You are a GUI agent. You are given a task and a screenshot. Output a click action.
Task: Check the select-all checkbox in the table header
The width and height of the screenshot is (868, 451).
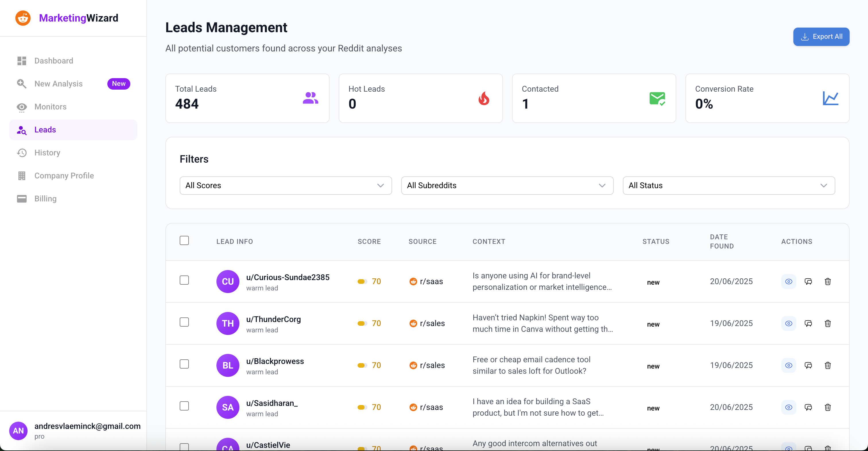coord(184,240)
